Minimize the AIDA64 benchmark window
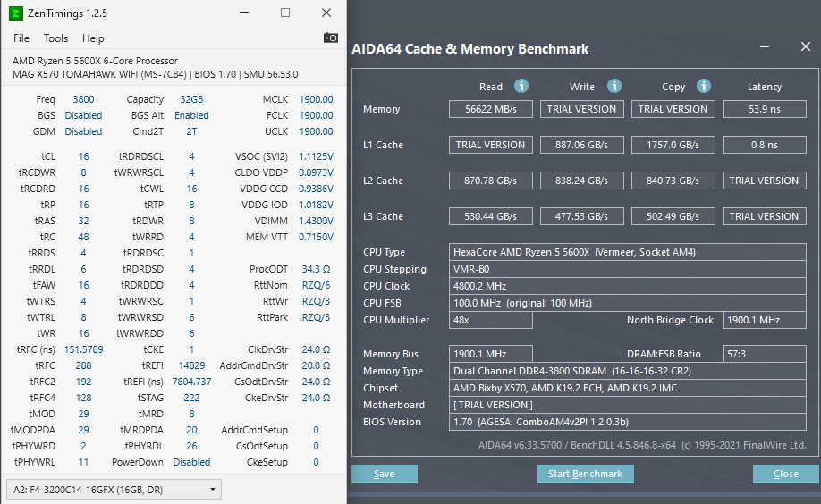 766,46
